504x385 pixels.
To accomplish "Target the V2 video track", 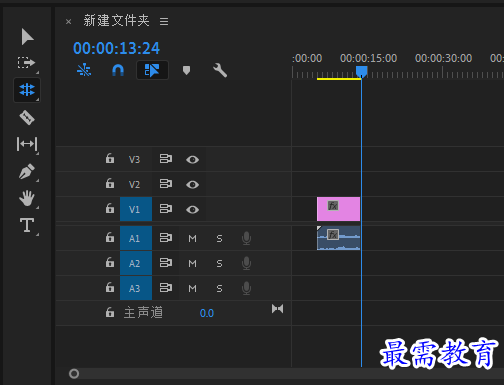I will 134,185.
